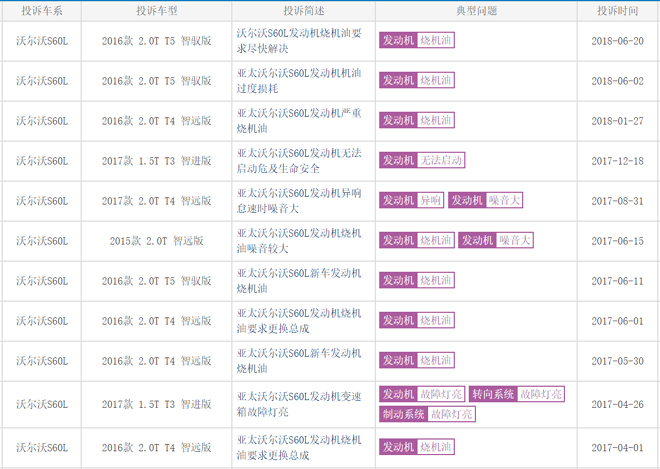Select the date cell '2017-05-30'

point(617,361)
